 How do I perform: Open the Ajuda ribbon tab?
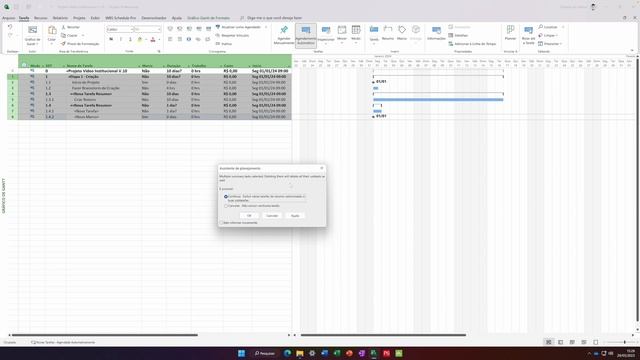176,18
